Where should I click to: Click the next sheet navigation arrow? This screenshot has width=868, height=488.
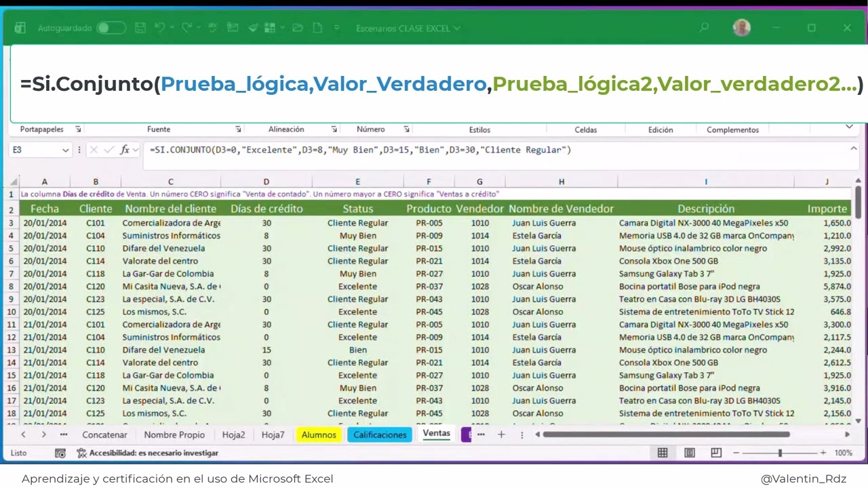(43, 434)
